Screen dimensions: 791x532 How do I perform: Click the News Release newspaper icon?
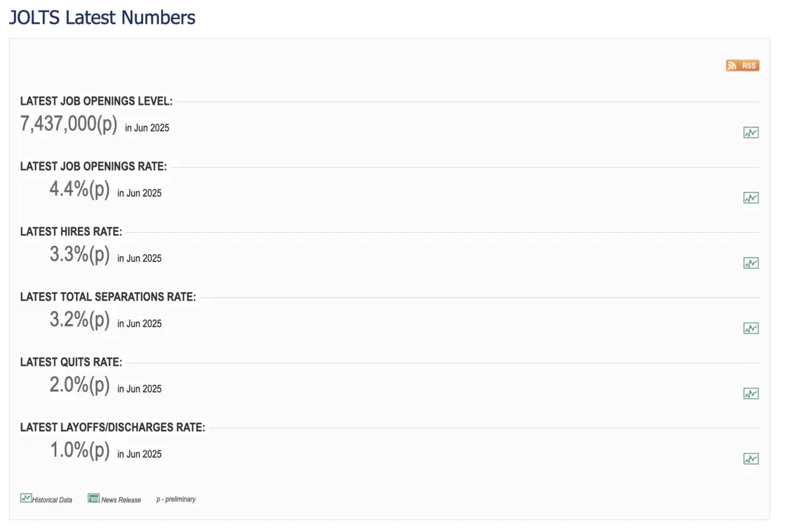click(x=93, y=498)
